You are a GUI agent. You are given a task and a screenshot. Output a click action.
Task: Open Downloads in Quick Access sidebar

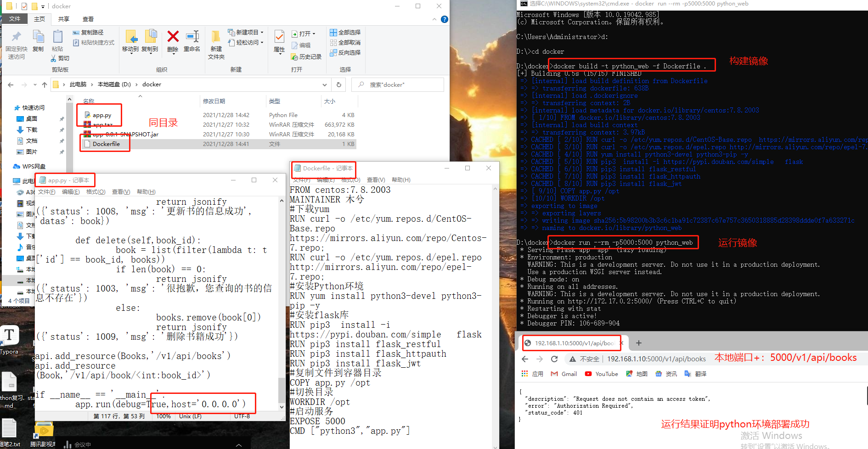[x=31, y=129]
